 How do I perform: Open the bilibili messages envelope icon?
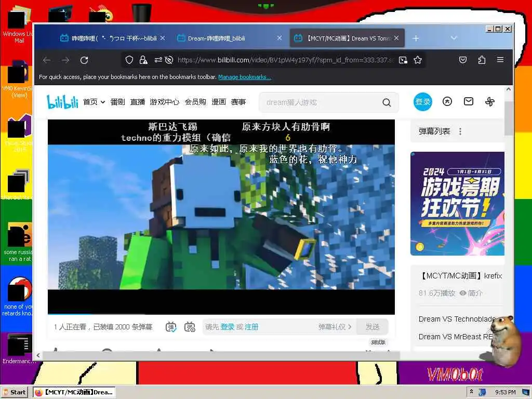(x=469, y=101)
